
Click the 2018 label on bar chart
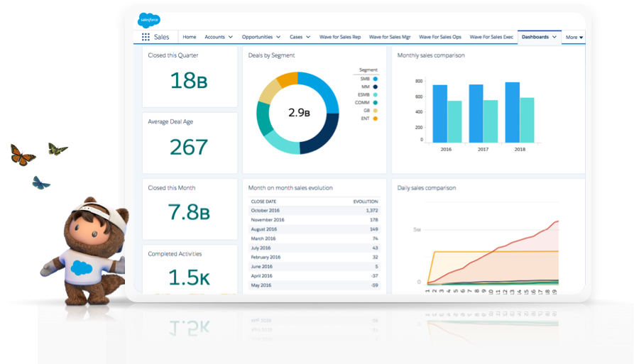point(520,150)
